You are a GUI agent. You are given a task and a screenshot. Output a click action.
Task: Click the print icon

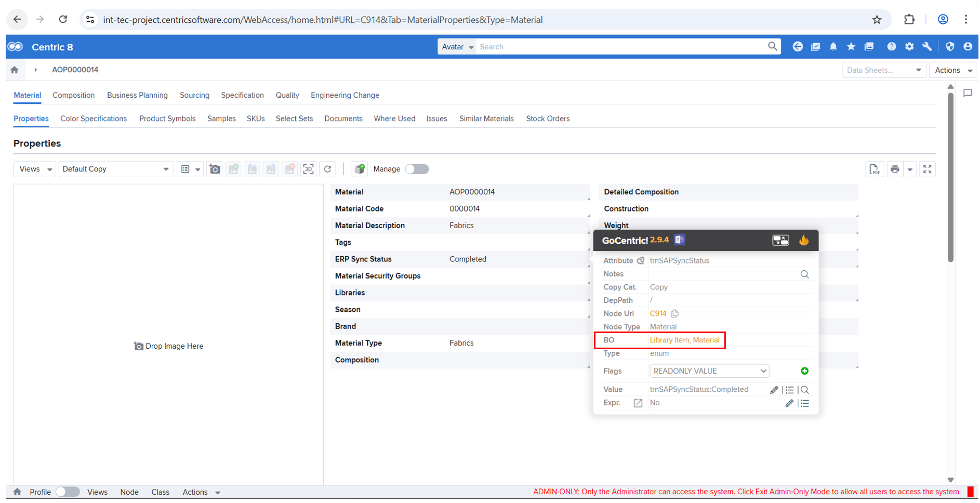(895, 169)
